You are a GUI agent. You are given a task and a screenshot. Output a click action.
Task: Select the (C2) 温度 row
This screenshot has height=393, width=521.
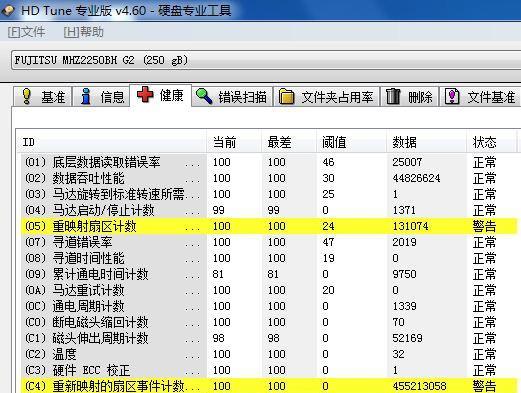[x=269, y=354]
